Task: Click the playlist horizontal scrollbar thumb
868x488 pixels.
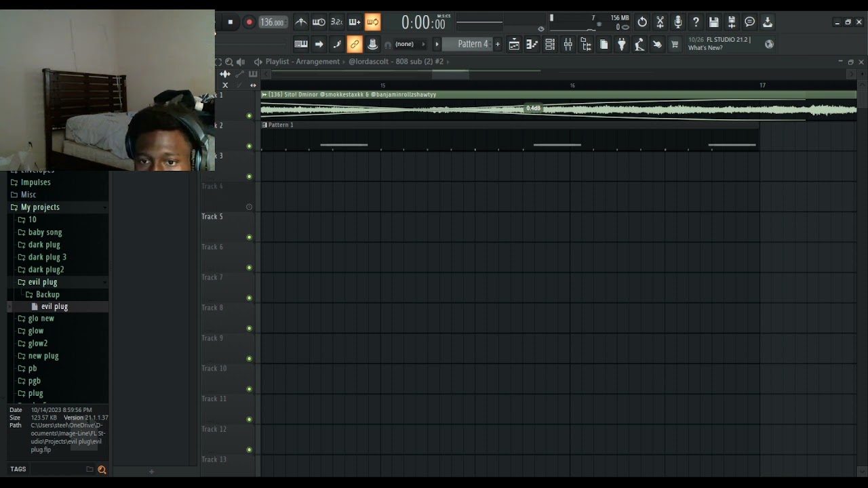Action: 450,74
